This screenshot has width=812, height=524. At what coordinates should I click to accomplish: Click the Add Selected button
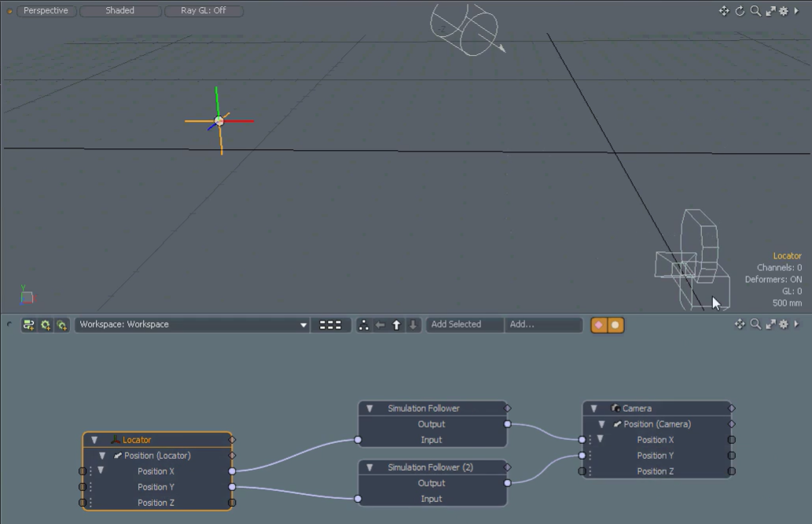coord(464,324)
